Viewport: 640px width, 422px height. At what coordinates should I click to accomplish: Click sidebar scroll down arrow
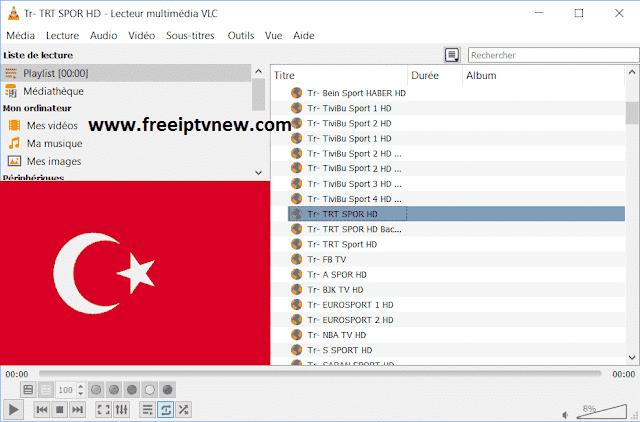pos(258,173)
